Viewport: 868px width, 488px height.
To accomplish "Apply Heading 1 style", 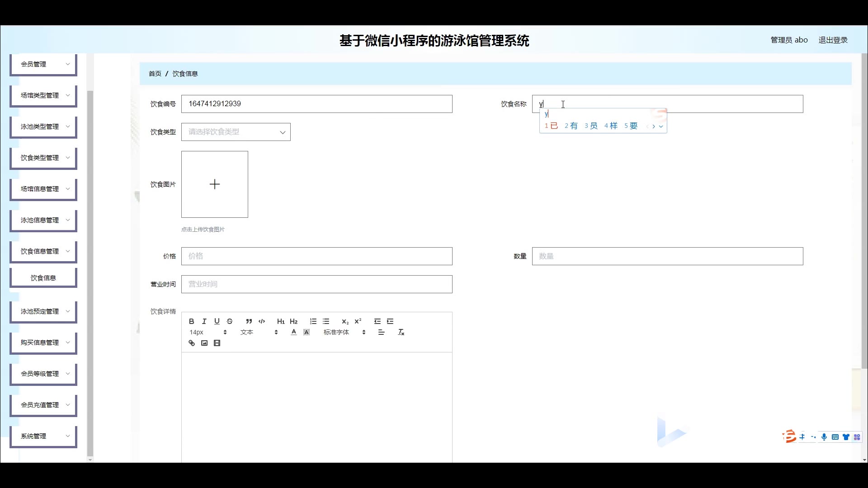I will click(281, 321).
